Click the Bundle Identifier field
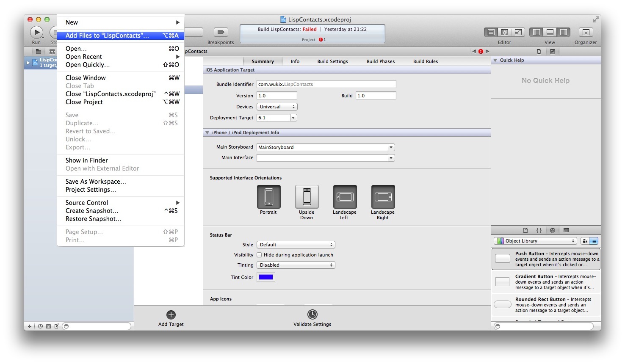Image resolution: width=625 pixels, height=364 pixels. point(326,84)
